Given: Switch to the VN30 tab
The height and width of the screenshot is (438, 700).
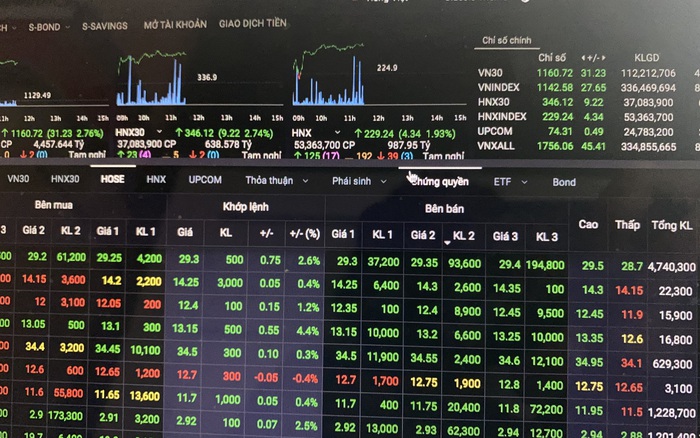Looking at the screenshot, I should pyautogui.click(x=18, y=180).
